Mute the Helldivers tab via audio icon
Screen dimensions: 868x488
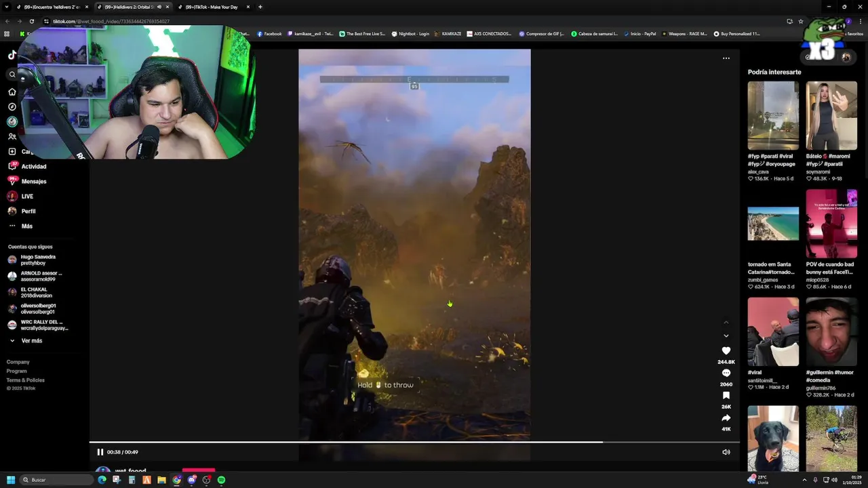(159, 7)
